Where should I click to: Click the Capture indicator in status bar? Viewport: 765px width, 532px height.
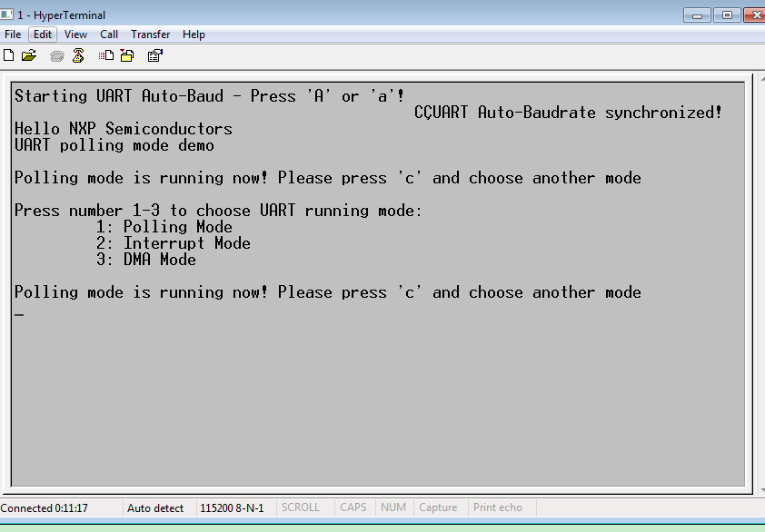tap(438, 507)
